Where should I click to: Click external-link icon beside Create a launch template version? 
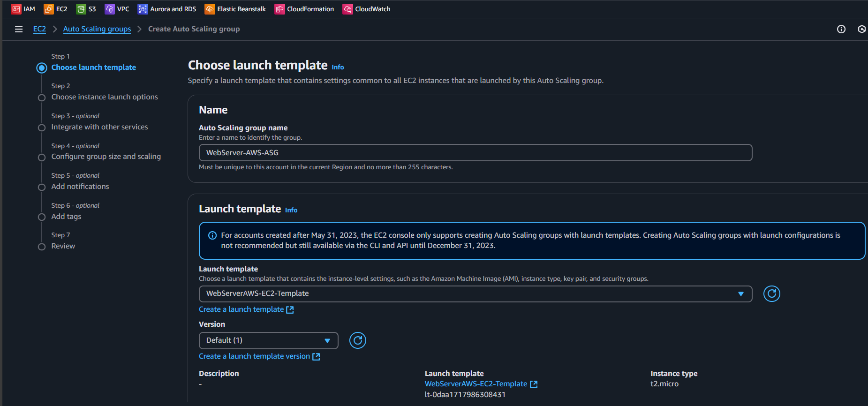pos(316,357)
